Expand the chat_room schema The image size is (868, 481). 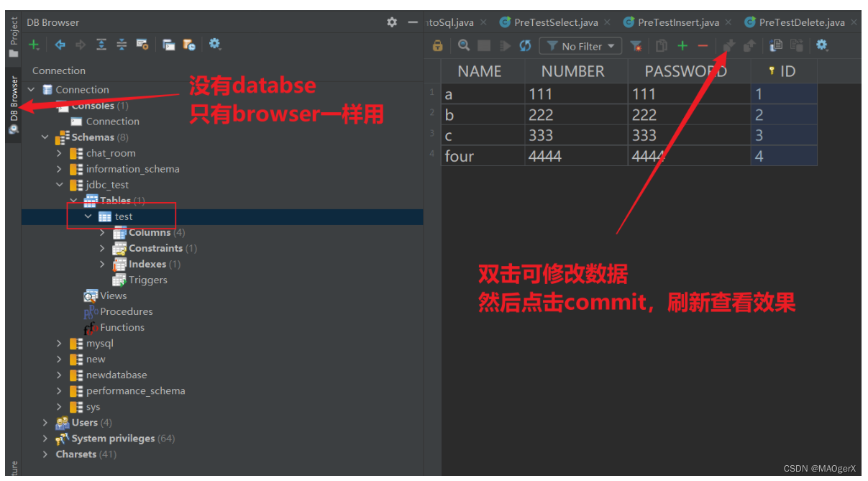[x=60, y=153]
